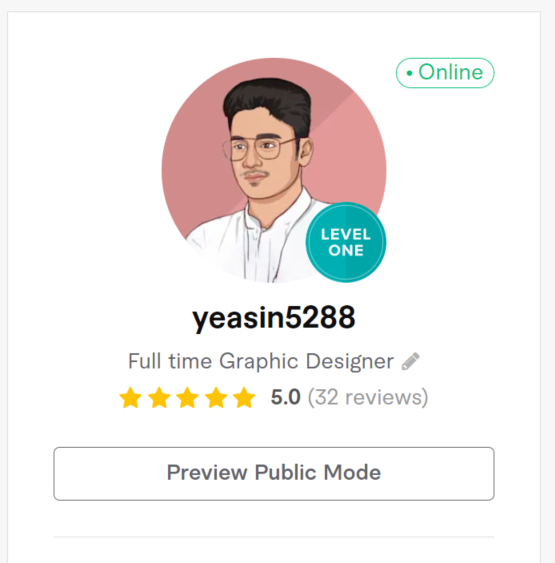Screen dimensions: 555x563
Task: Click the ONE text in the level badge
Action: [346, 250]
